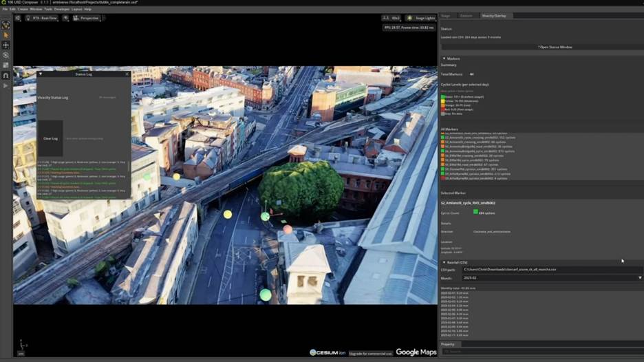Open viewport settings icon at top-left of viewport

tap(18, 18)
